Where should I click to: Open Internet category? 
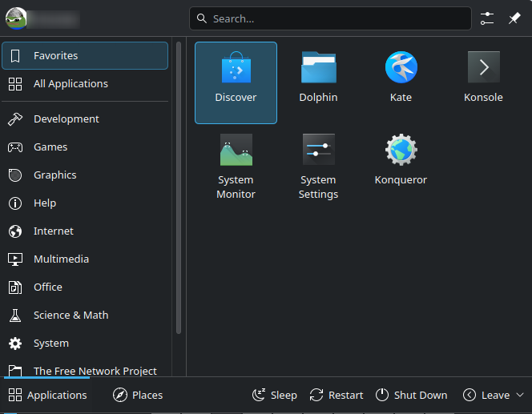(85, 231)
